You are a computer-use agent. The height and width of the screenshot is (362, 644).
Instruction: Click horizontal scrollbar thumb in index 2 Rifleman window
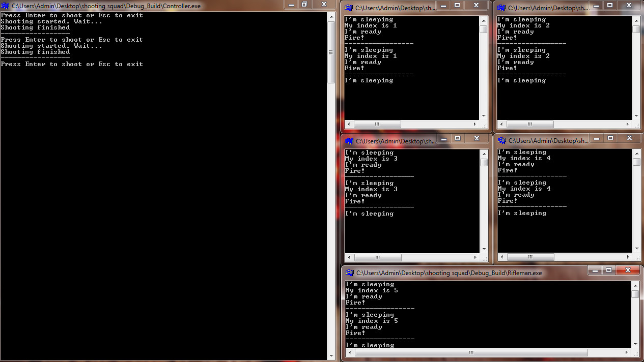(x=530, y=124)
